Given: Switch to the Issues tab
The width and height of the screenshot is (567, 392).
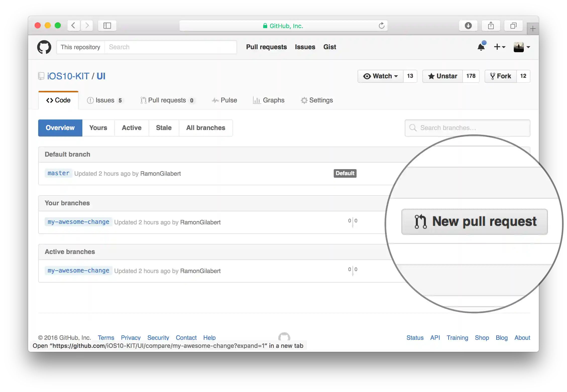Looking at the screenshot, I should 105,100.
